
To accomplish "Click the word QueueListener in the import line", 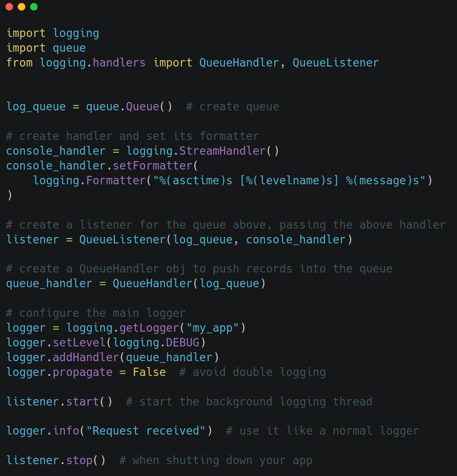I will click(335, 63).
